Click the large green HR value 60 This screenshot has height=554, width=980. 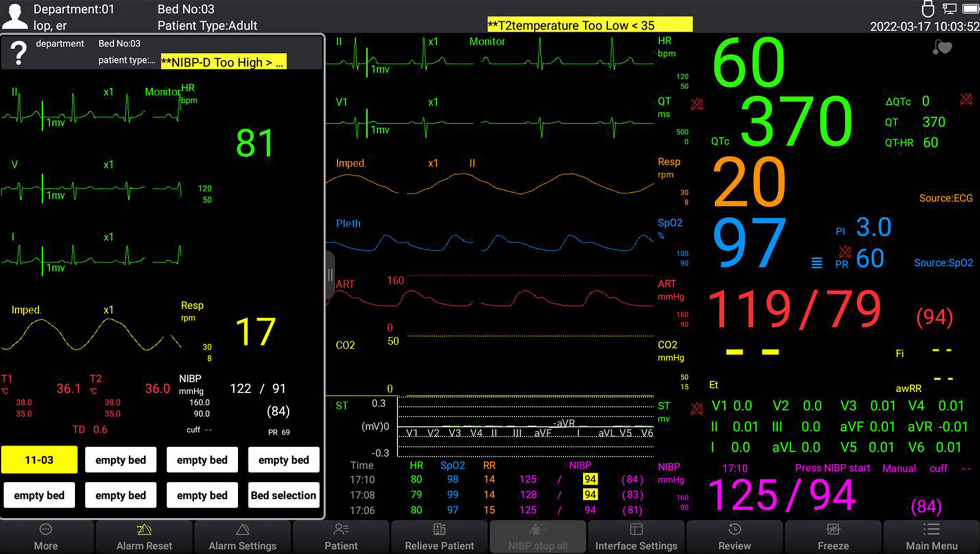749,63
